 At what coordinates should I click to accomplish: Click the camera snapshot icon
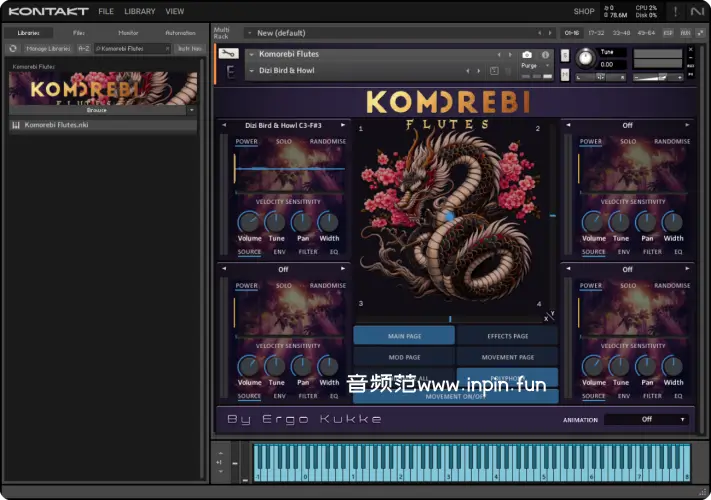[x=527, y=54]
